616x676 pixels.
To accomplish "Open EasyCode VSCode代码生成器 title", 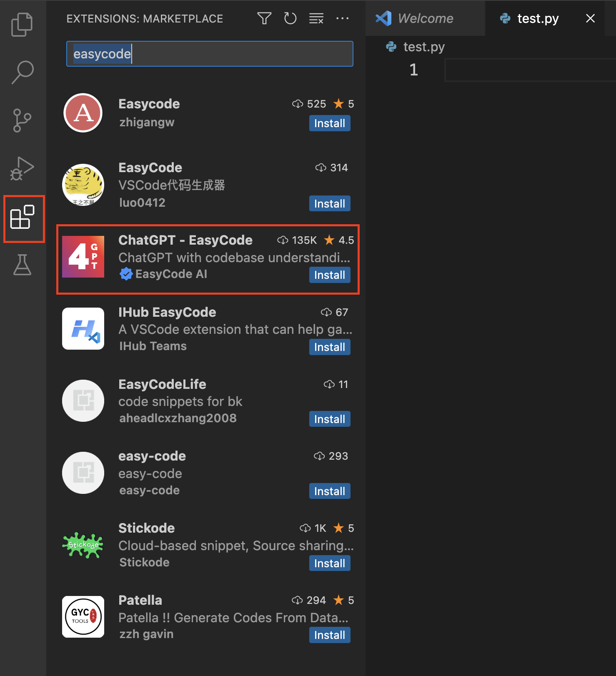I will 150,168.
